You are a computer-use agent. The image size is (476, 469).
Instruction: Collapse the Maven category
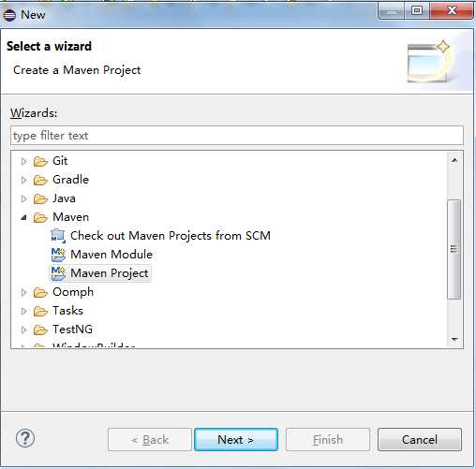(x=23, y=217)
